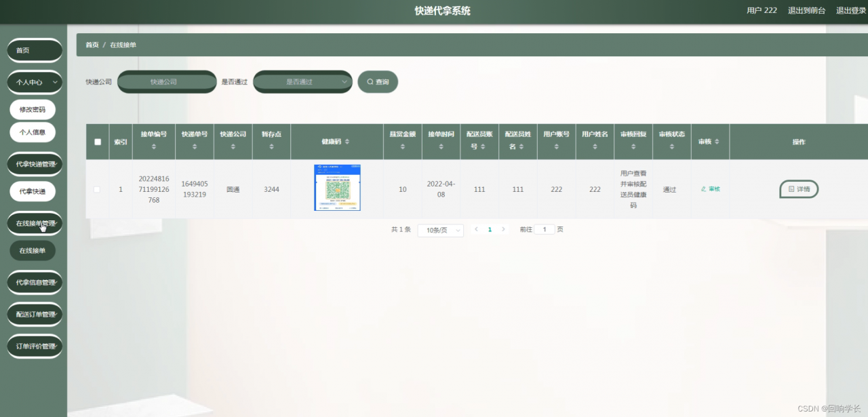Sort table by 健康码 column arrows
Image resolution: width=868 pixels, height=417 pixels.
(347, 142)
